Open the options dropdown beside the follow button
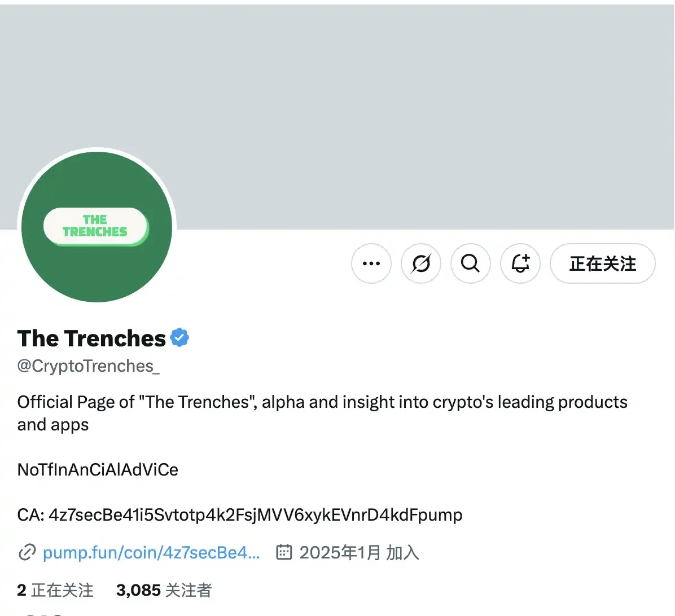This screenshot has width=675, height=616. click(x=371, y=263)
